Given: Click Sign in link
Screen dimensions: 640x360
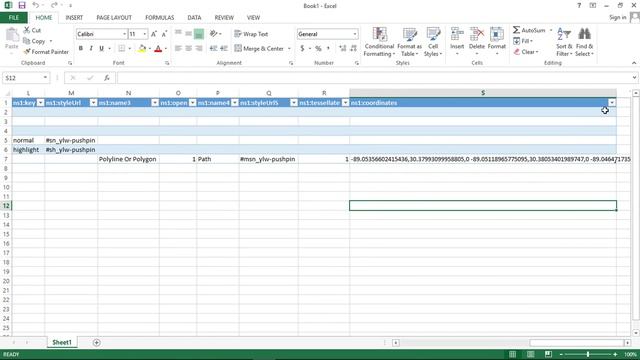Looking at the screenshot, I should pyautogui.click(x=618, y=17).
